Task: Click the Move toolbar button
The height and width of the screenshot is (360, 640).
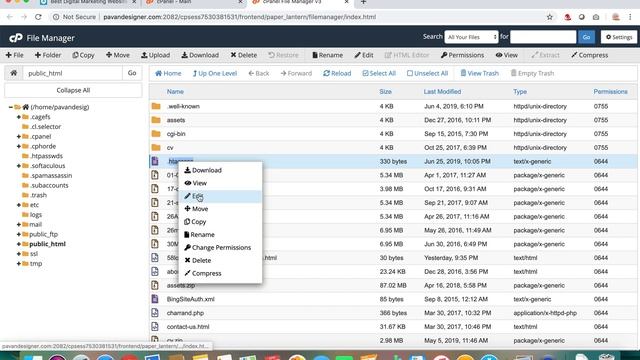Action: (118, 55)
